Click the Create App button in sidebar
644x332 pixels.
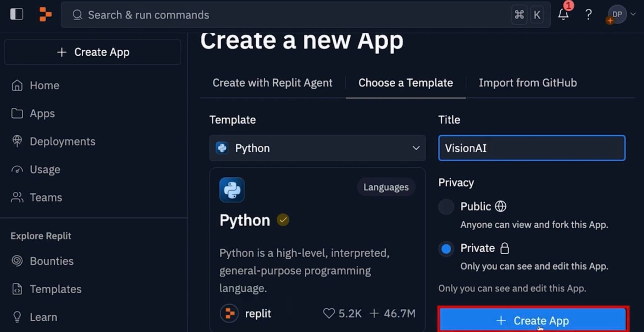point(92,52)
